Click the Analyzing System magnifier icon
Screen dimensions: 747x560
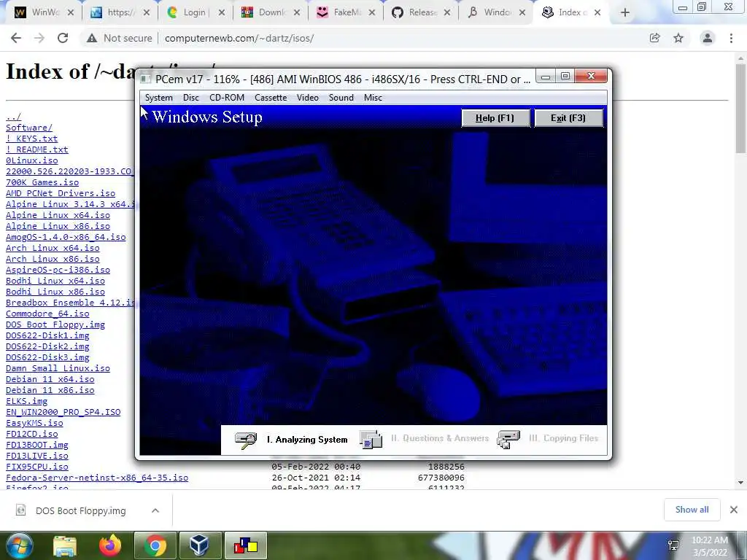pyautogui.click(x=246, y=440)
